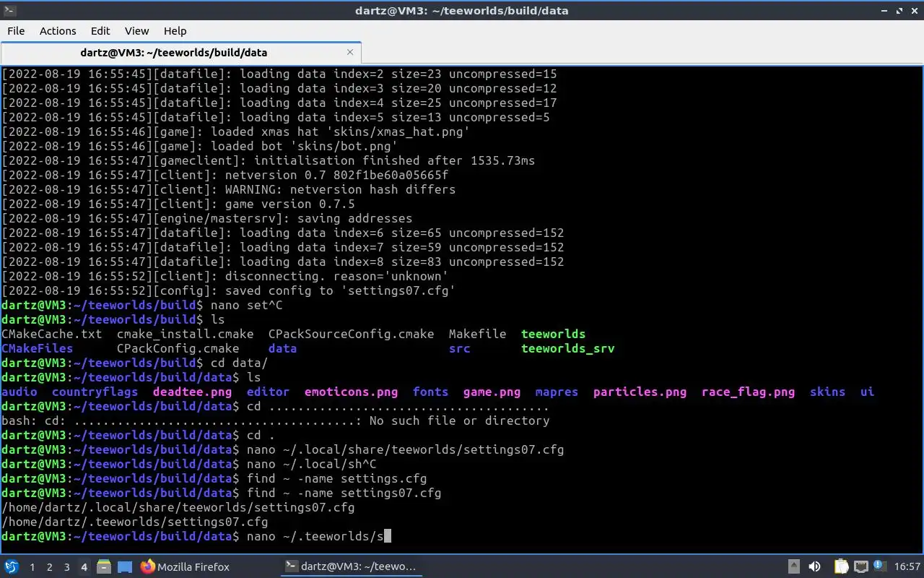Click the 'loaded xmas hat' log line
924x578 pixels.
coord(235,131)
